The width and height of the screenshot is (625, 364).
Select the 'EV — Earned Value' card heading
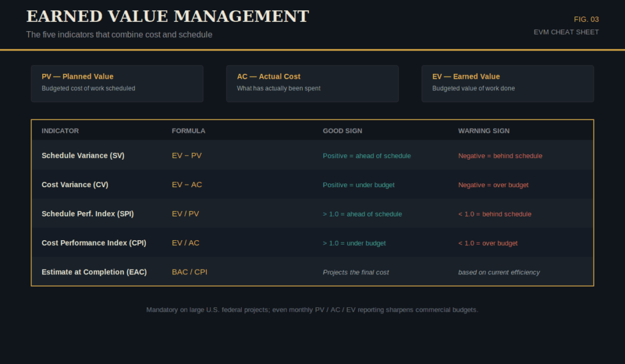tap(466, 76)
